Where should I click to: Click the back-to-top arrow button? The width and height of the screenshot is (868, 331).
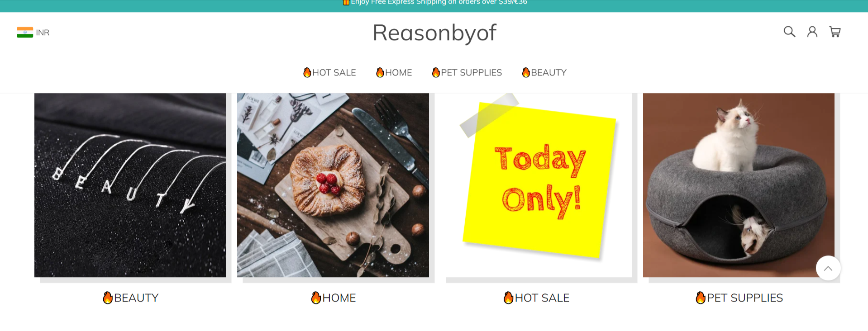(828, 268)
